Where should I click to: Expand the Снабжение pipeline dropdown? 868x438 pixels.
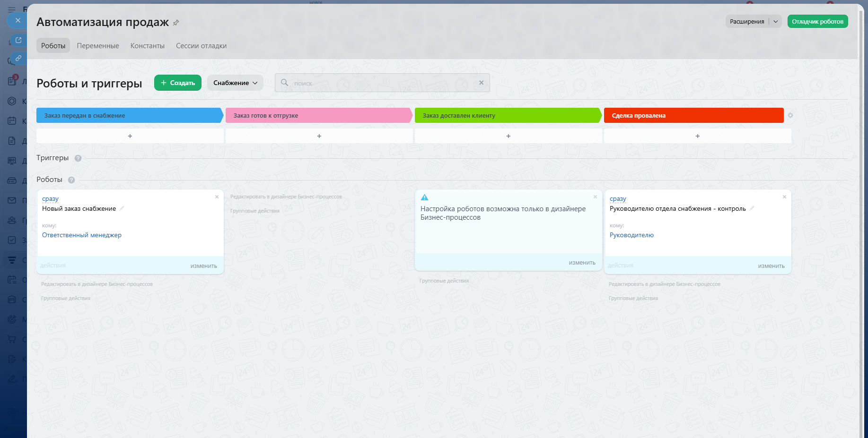235,83
